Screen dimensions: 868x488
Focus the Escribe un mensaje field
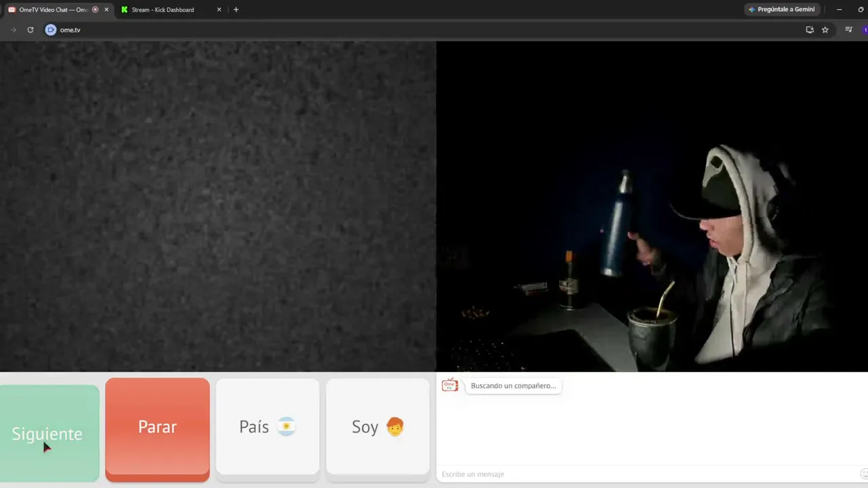pos(648,474)
